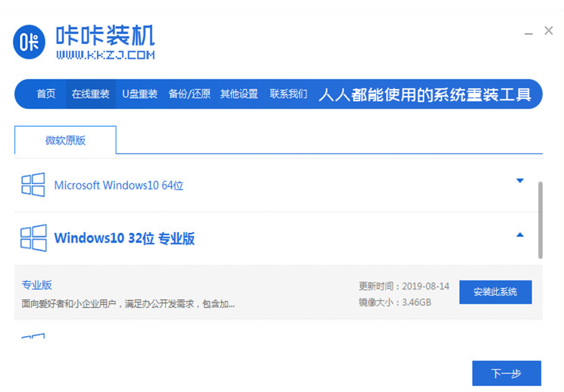Select the 在线重装 menu item

(x=90, y=94)
